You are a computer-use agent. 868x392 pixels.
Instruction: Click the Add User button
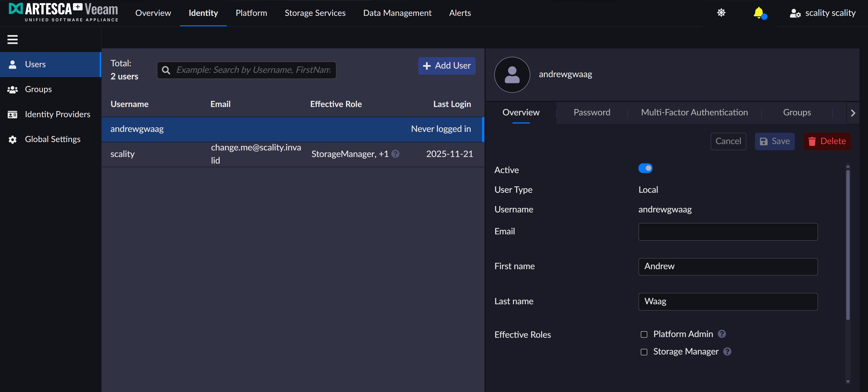click(447, 66)
